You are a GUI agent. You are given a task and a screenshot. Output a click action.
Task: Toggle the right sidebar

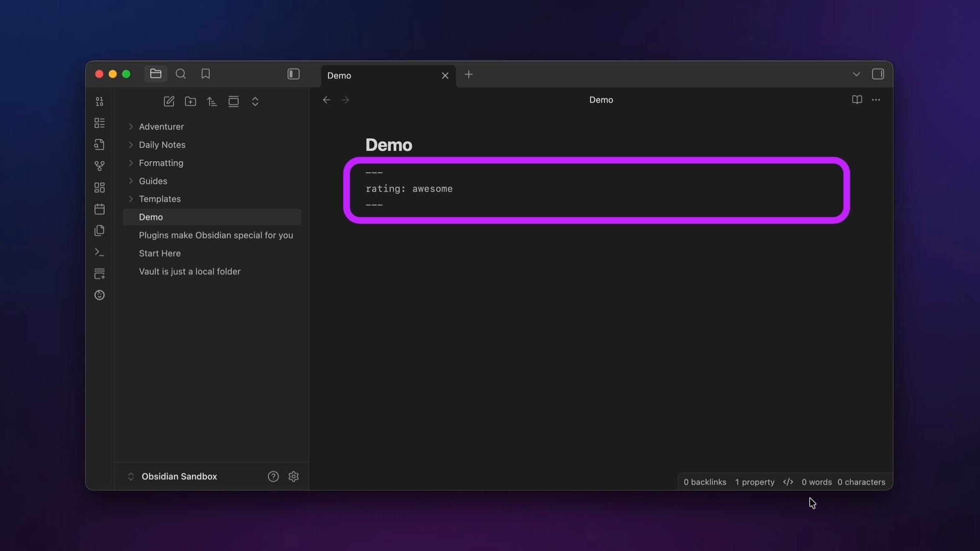tap(878, 74)
